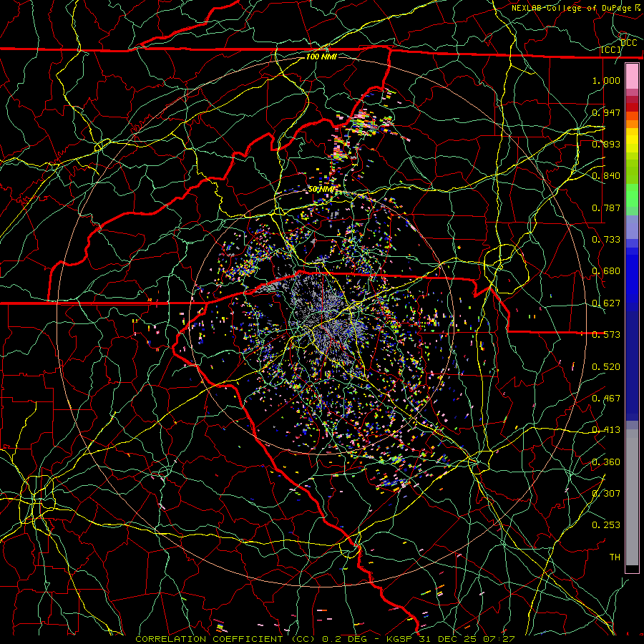Pick the pink segment of the color bar

click(632, 76)
